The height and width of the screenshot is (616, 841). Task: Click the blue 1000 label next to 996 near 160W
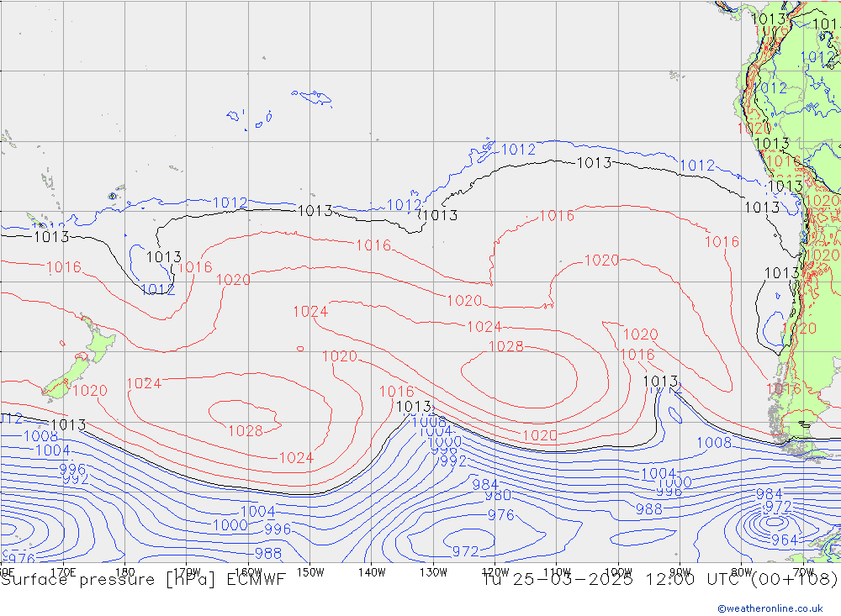(230, 525)
